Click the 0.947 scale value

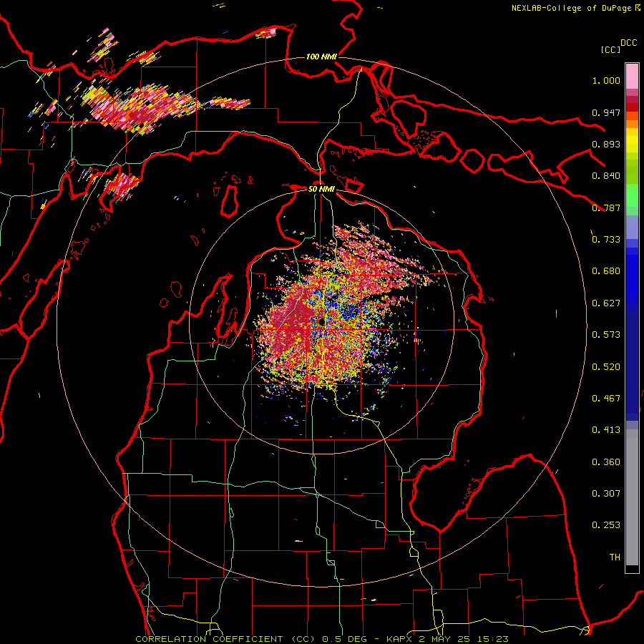tap(606, 112)
